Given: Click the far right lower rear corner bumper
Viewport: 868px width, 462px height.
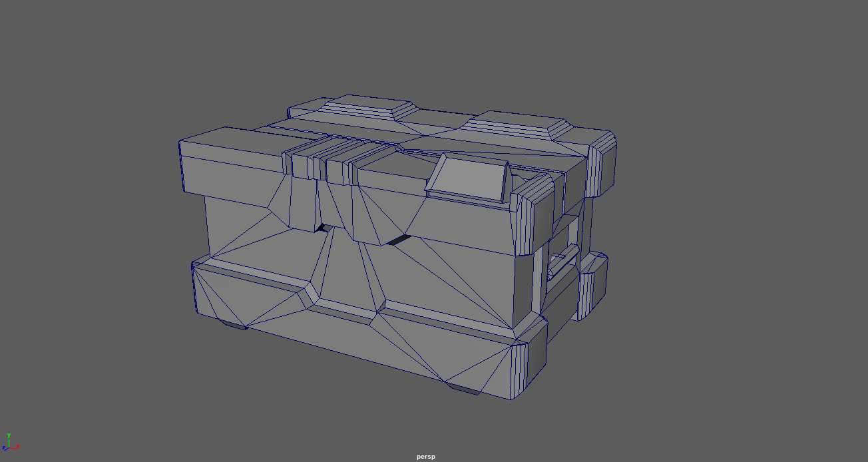Looking at the screenshot, I should [592, 286].
